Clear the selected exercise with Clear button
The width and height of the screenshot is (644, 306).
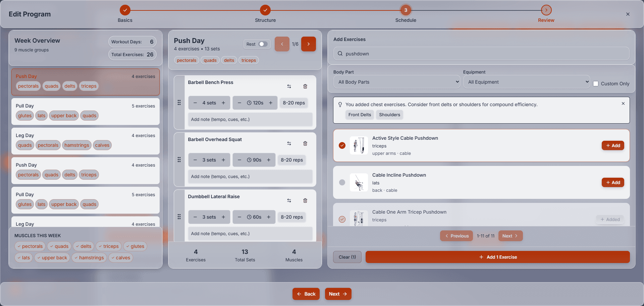coord(347,257)
